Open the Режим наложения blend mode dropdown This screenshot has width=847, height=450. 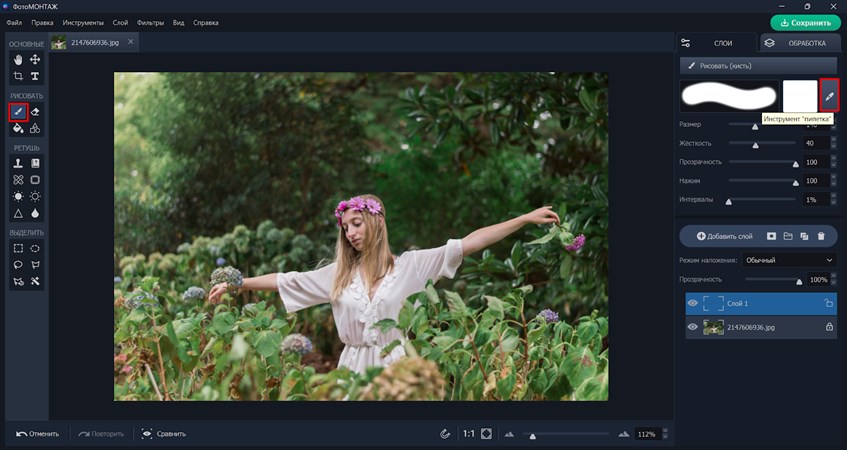tap(786, 260)
